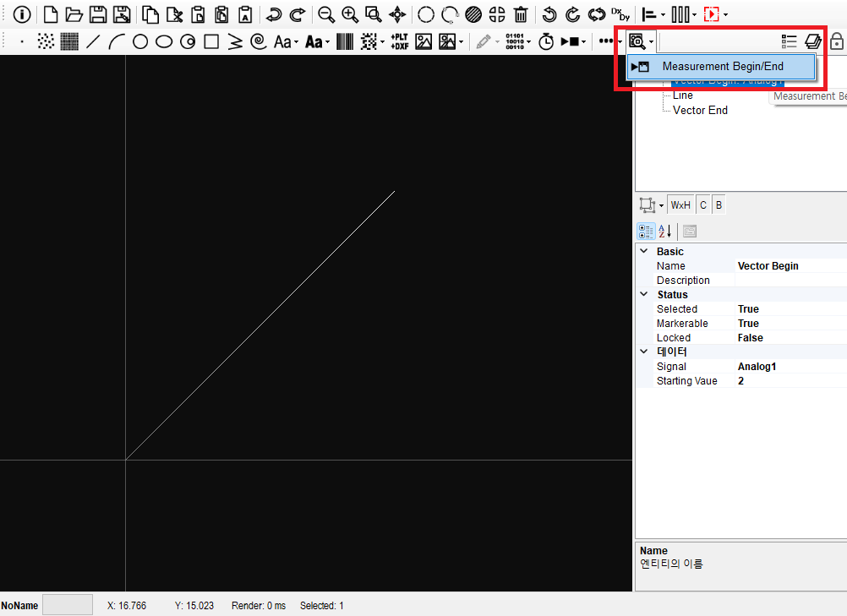This screenshot has width=847, height=616.
Task: Zoom in with the plus magnifier
Action: [349, 14]
